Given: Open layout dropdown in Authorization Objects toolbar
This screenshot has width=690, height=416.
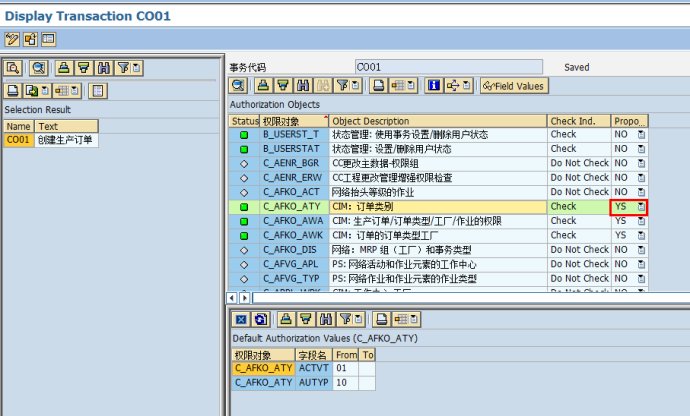Looking at the screenshot, I should pos(411,85).
